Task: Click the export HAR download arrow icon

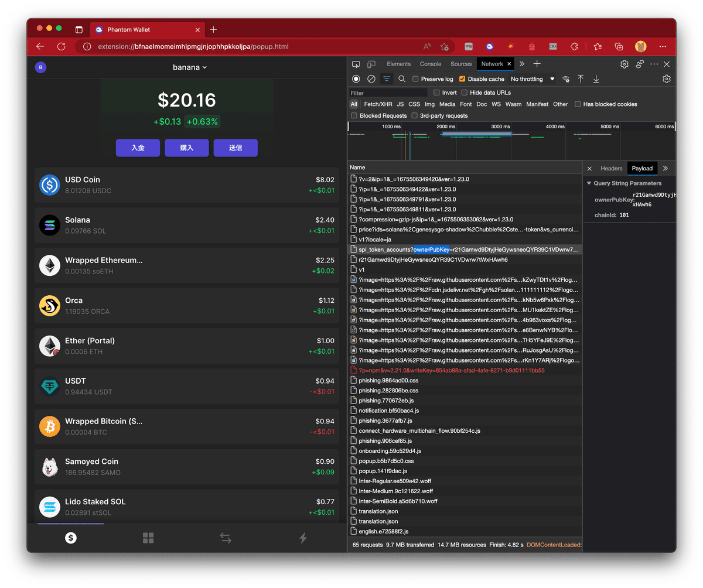Action: [x=596, y=78]
